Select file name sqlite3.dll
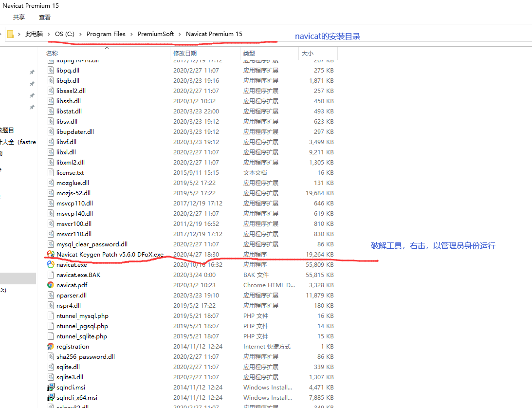The height and width of the screenshot is (408, 532). coord(70,377)
